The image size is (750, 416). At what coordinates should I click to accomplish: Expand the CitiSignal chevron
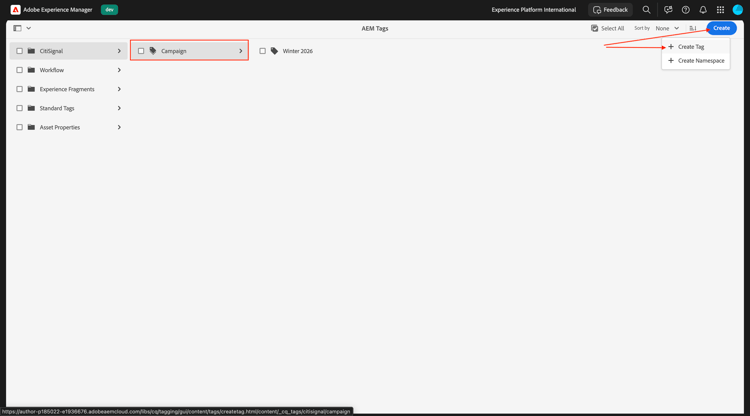click(x=119, y=51)
